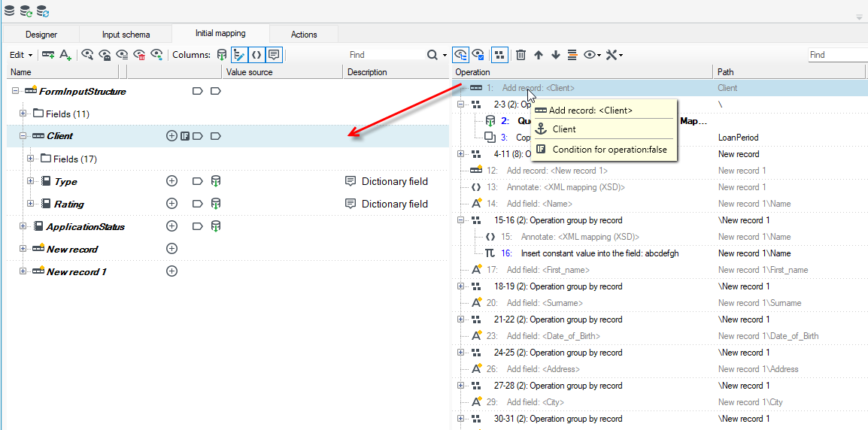The height and width of the screenshot is (430, 868).
Task: Click the eye with blue link icon
Action: (157, 55)
